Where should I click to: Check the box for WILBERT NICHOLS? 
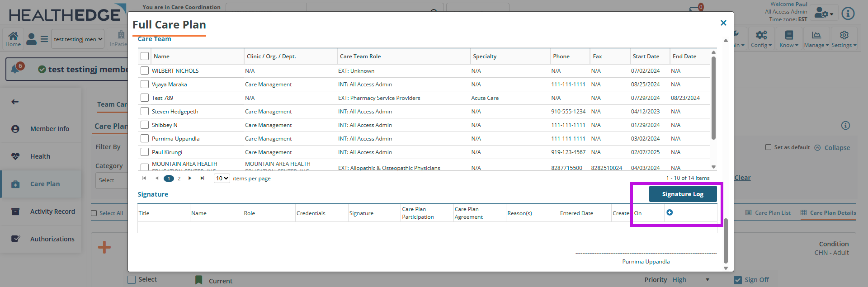click(x=145, y=71)
